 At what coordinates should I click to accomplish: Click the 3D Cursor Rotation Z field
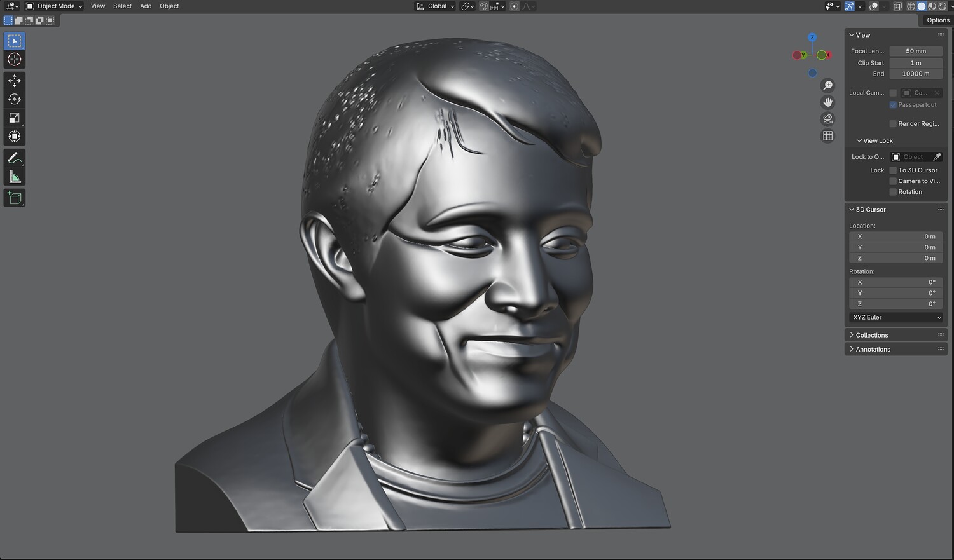(896, 304)
